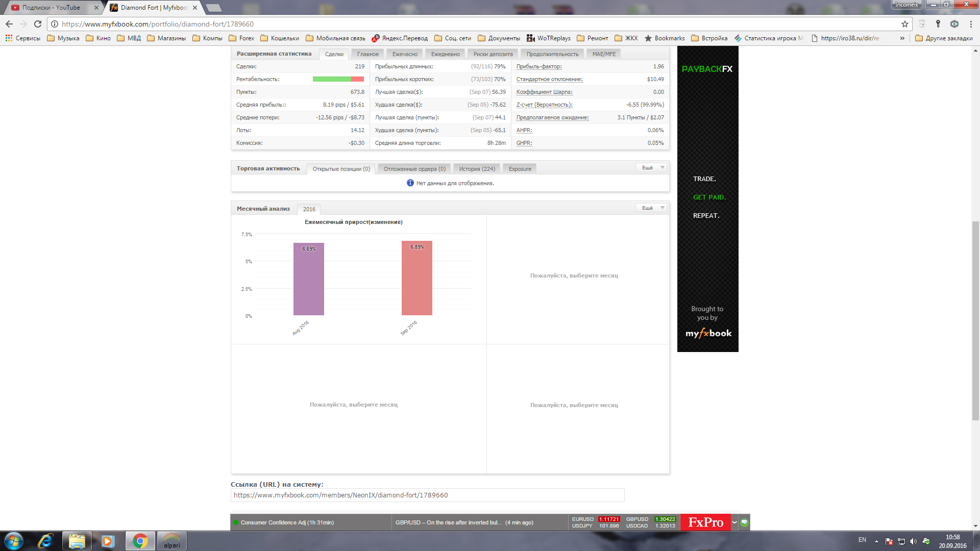
Task: Open the Kaspersky shield extension
Action: click(x=922, y=24)
